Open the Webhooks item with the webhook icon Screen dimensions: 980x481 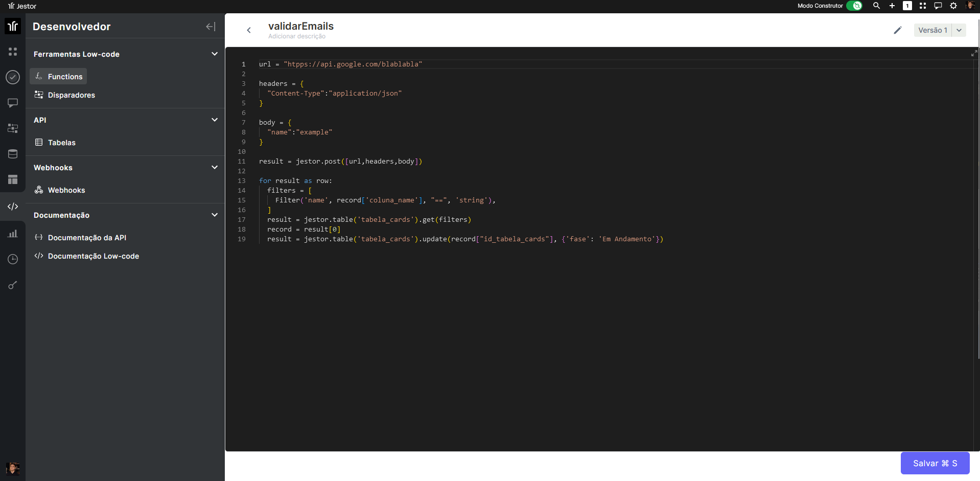60,190
